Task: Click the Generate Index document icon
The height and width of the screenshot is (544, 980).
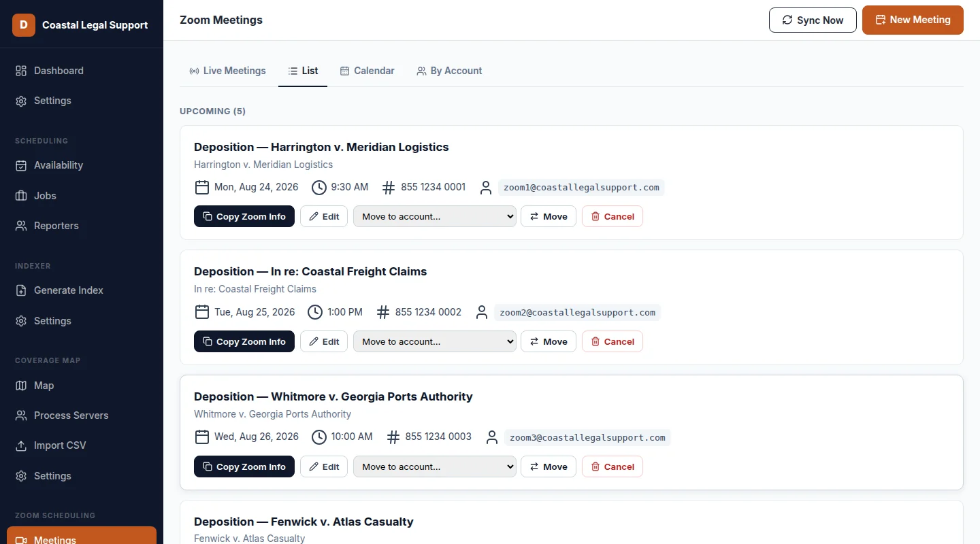Action: tap(21, 290)
